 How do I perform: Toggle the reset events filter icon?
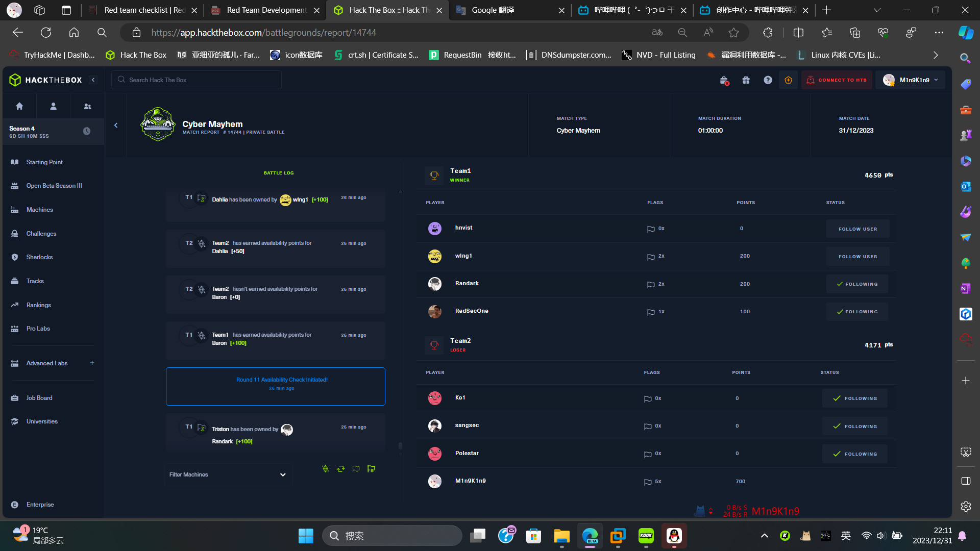341,469
